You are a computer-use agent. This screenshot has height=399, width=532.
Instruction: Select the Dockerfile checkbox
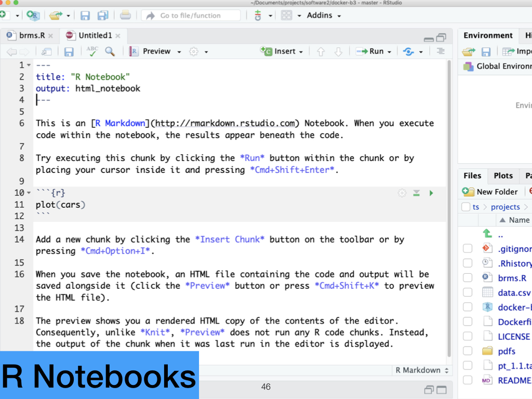click(x=468, y=321)
